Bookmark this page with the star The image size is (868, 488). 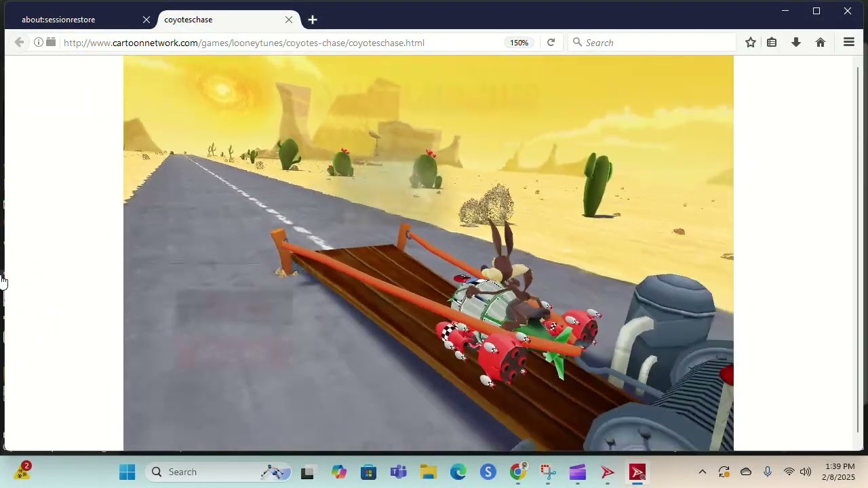751,43
